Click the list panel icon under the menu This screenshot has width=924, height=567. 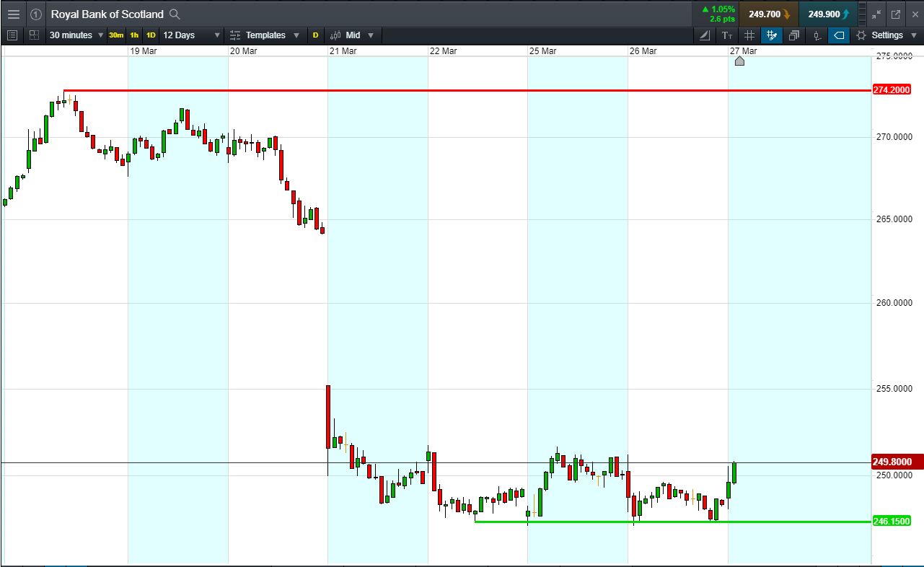coord(12,35)
